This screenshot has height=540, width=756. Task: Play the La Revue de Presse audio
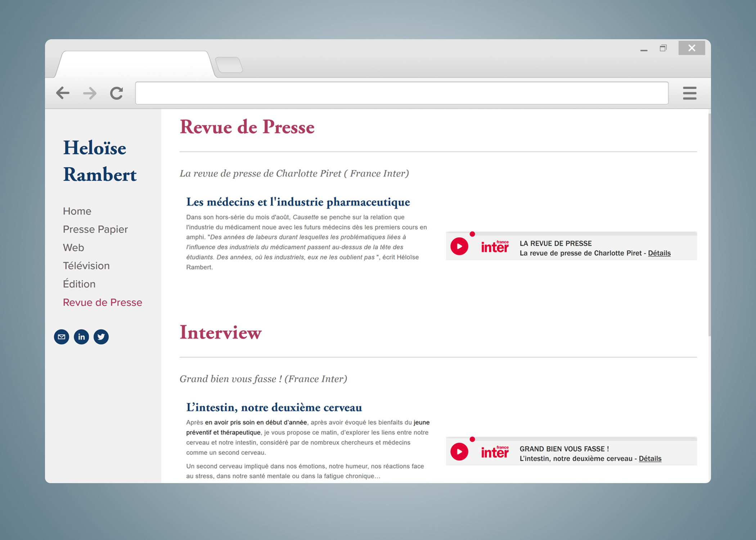point(459,246)
